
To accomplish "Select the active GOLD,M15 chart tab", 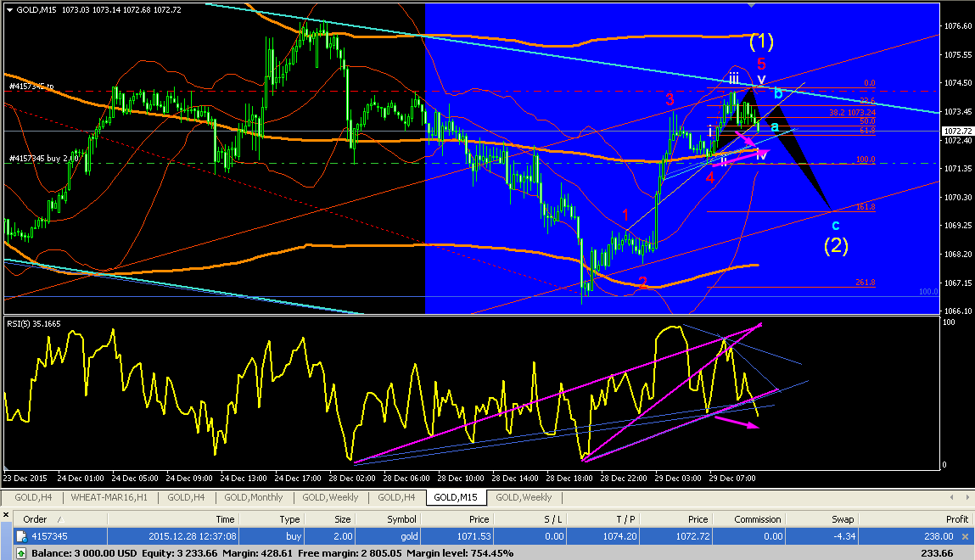I will (x=456, y=497).
